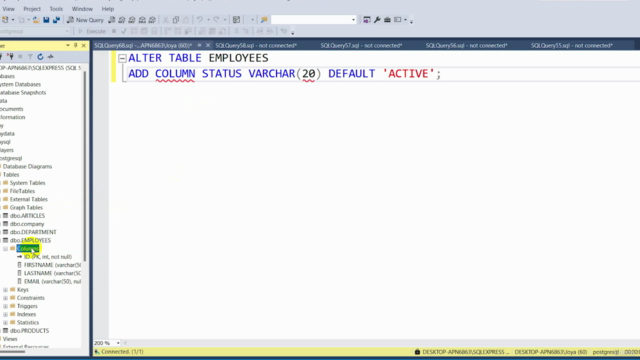Select the EMAIL column node

pos(52,281)
